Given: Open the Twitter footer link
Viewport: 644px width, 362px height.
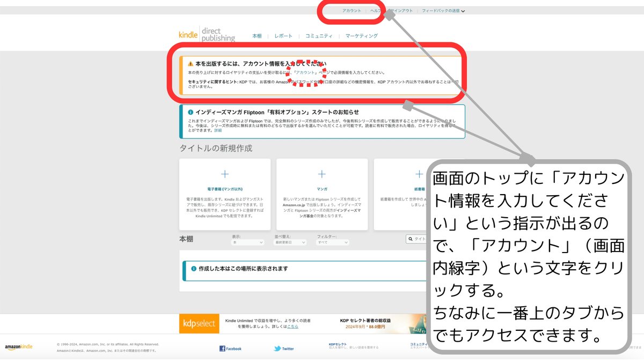Looking at the screenshot, I should [284, 349].
